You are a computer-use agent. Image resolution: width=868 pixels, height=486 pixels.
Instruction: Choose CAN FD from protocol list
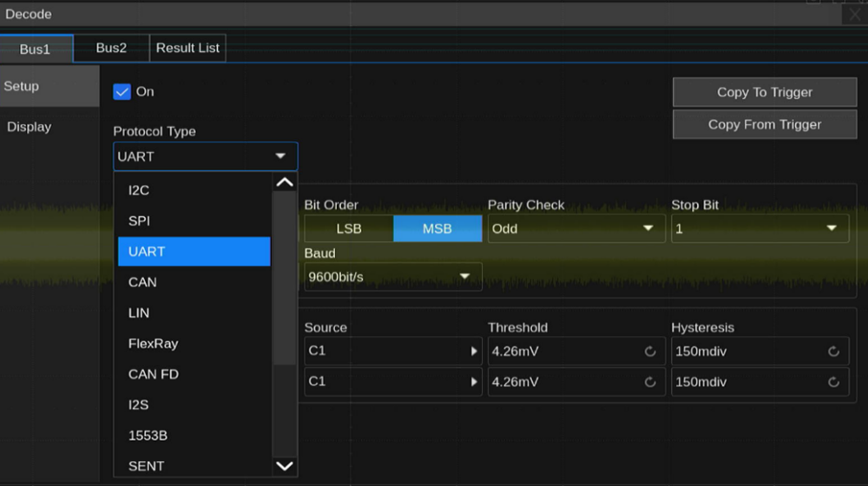[x=154, y=374]
